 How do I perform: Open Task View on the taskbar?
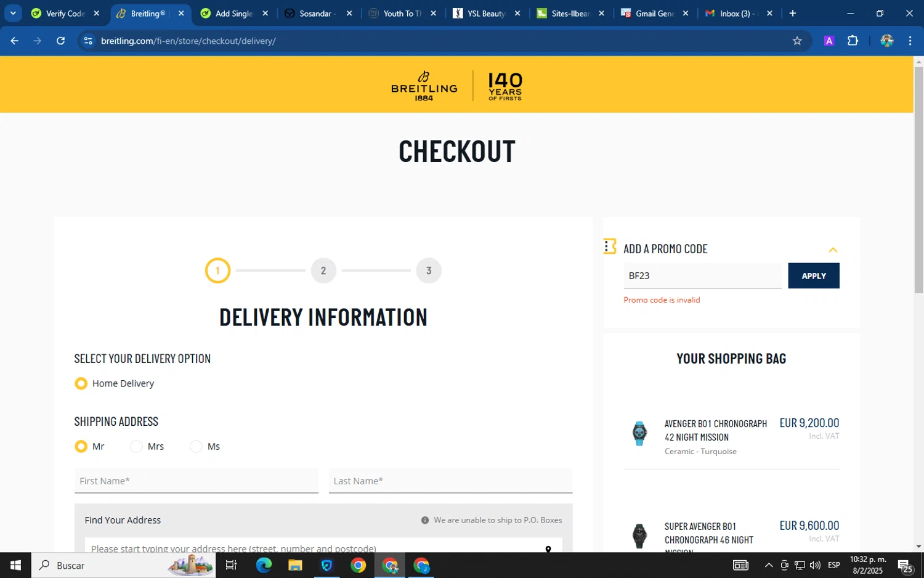click(231, 565)
